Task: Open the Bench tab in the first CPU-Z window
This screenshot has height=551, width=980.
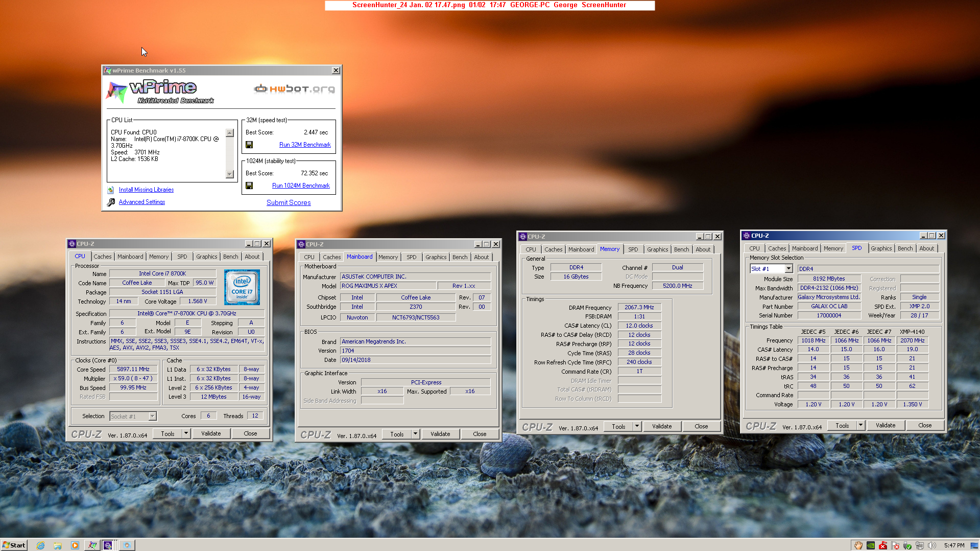Action: 231,257
